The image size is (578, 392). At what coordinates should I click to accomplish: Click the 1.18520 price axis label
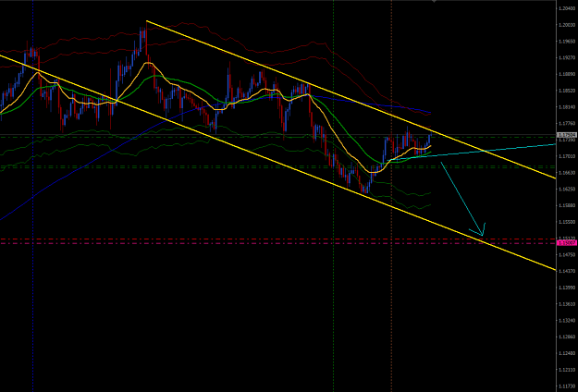click(x=567, y=91)
